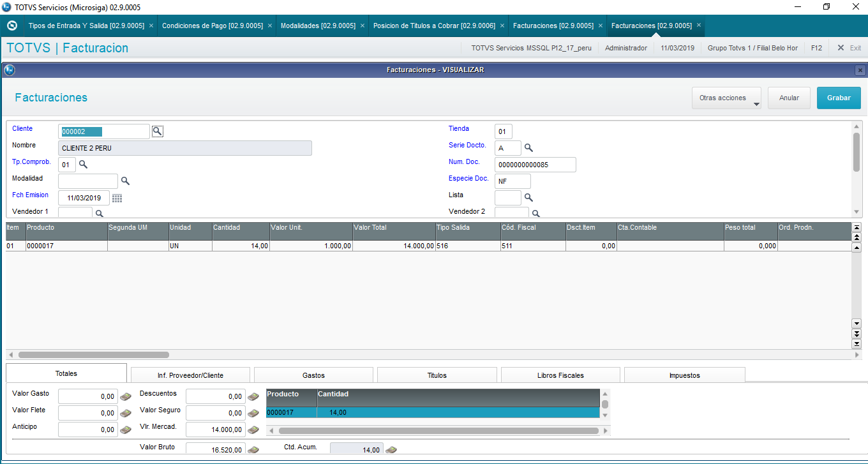Click the Especie Doc. field
The height and width of the screenshot is (464, 868).
513,181
